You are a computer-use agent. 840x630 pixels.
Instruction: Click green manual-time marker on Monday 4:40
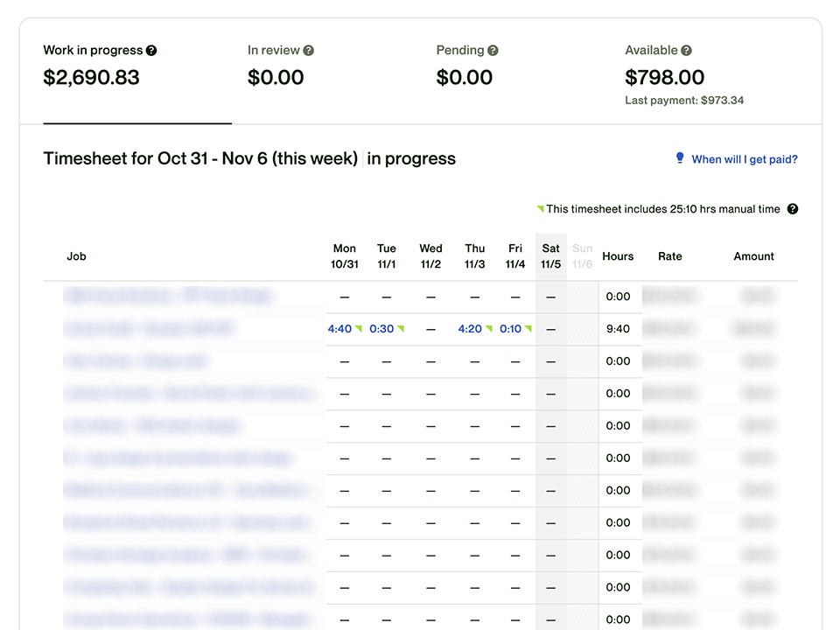coord(359,328)
